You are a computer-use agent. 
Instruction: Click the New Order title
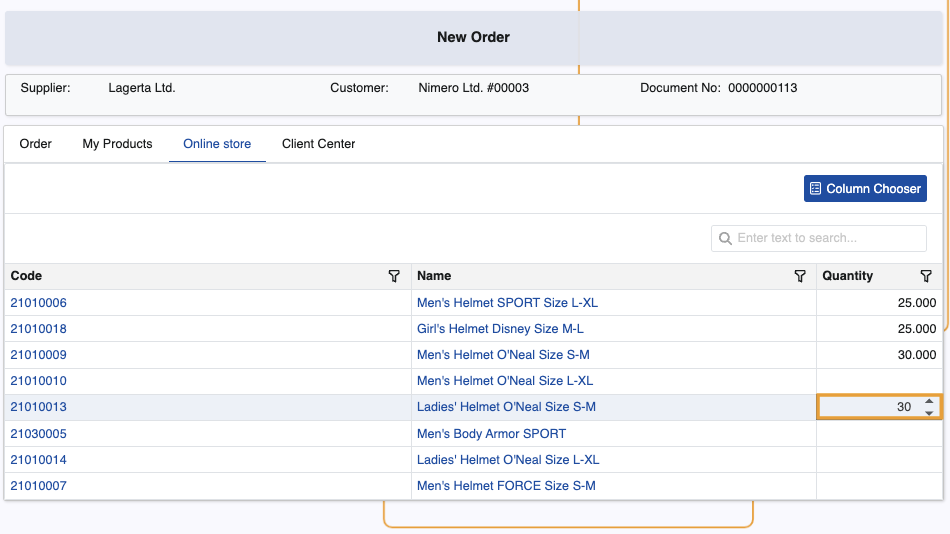473,37
